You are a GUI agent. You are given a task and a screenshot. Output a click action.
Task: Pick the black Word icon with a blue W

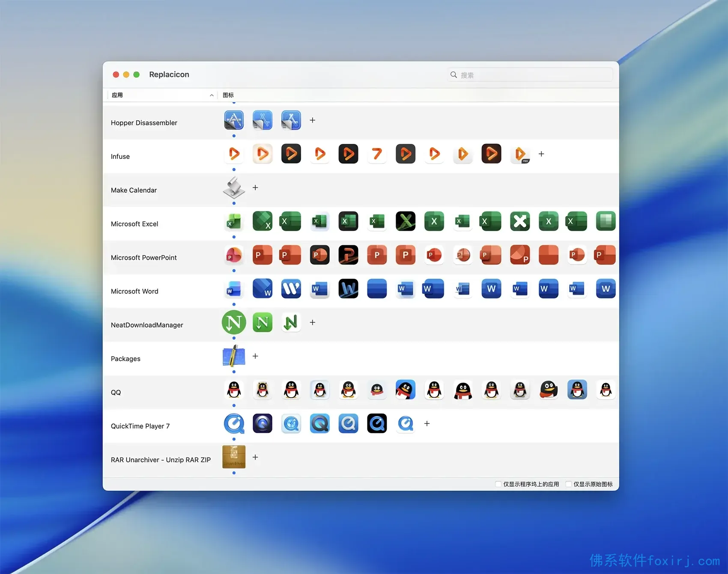coord(349,289)
